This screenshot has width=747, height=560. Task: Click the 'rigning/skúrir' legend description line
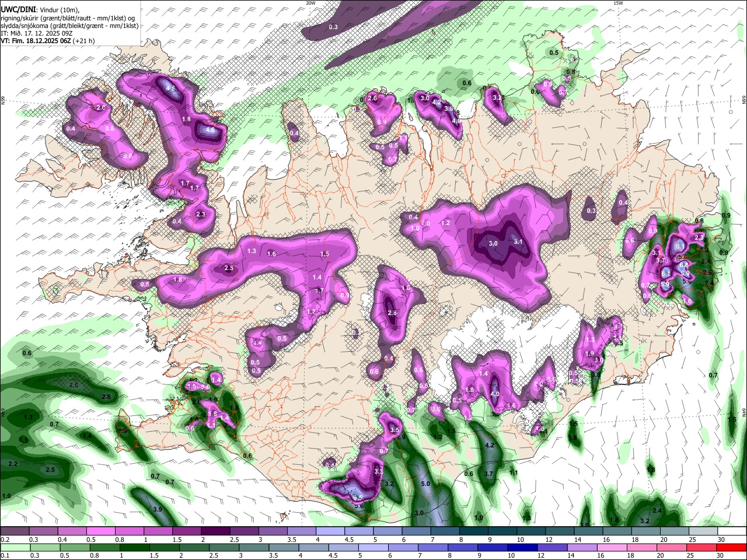tap(68, 17)
